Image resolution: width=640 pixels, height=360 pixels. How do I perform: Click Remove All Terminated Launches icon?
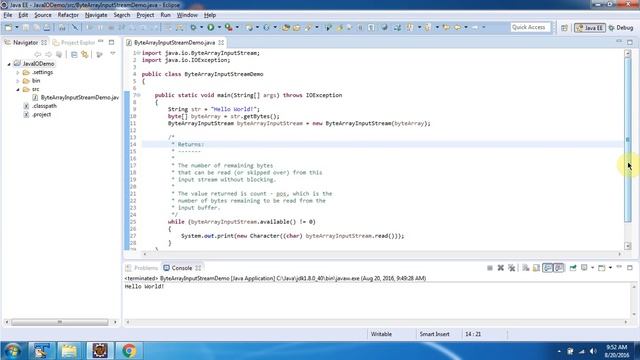pyautogui.click(x=511, y=268)
